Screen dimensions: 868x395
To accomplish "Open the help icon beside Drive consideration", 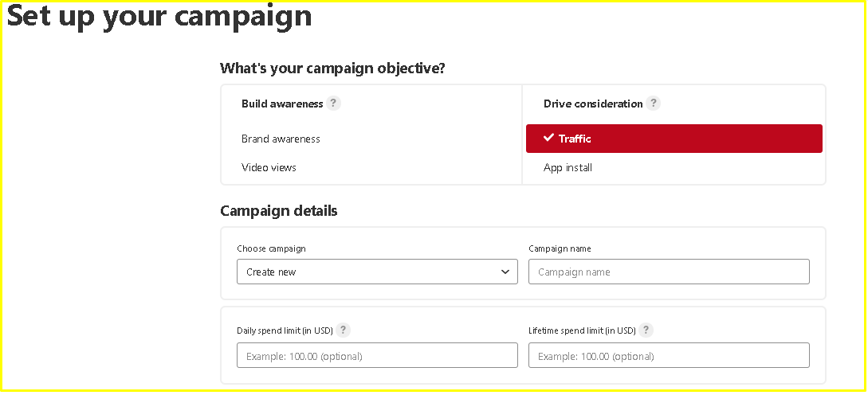I will pos(654,104).
